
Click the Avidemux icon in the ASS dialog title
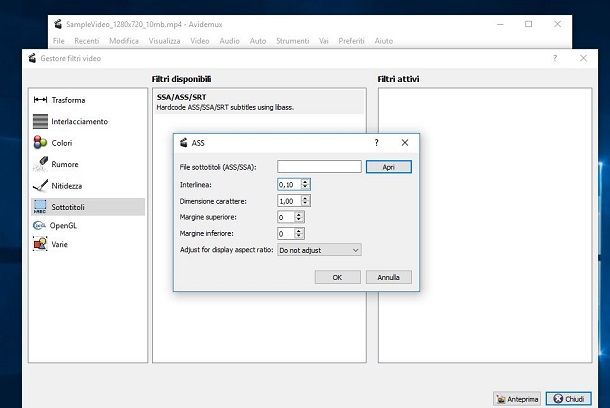point(184,143)
